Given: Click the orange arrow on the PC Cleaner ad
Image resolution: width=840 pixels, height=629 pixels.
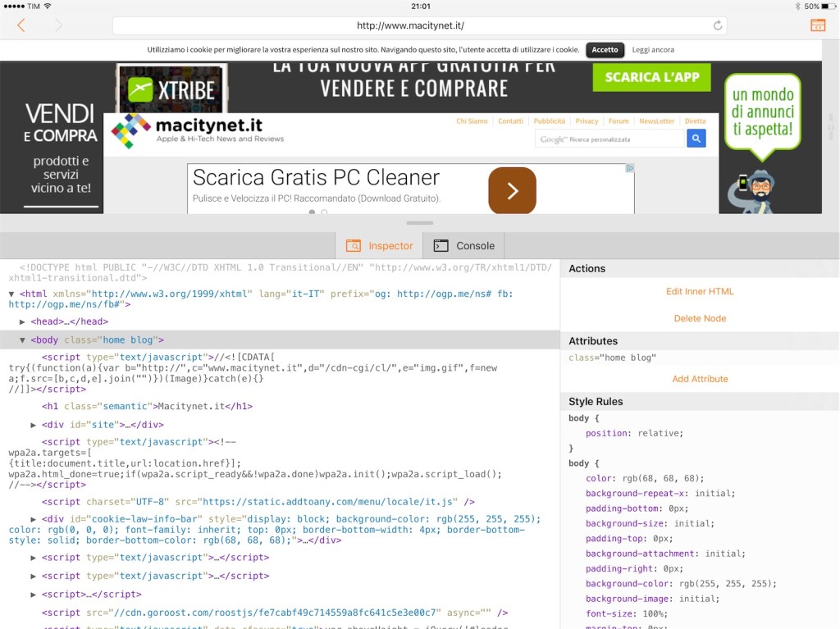Looking at the screenshot, I should tap(512, 189).
